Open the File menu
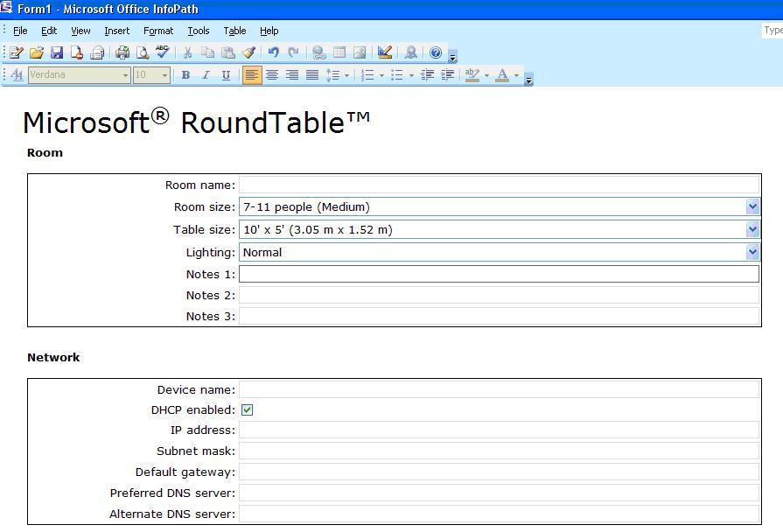 20,31
